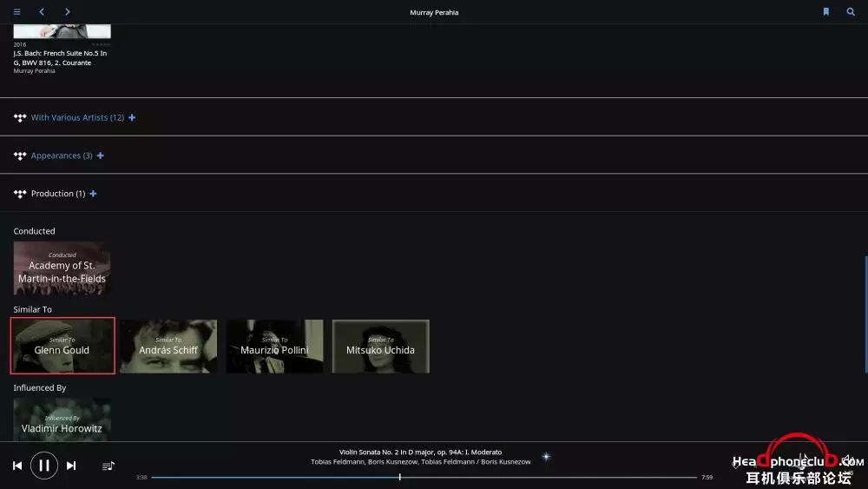Click Murray Perahia artist under album
Image resolution: width=868 pixels, height=489 pixels.
tap(35, 71)
